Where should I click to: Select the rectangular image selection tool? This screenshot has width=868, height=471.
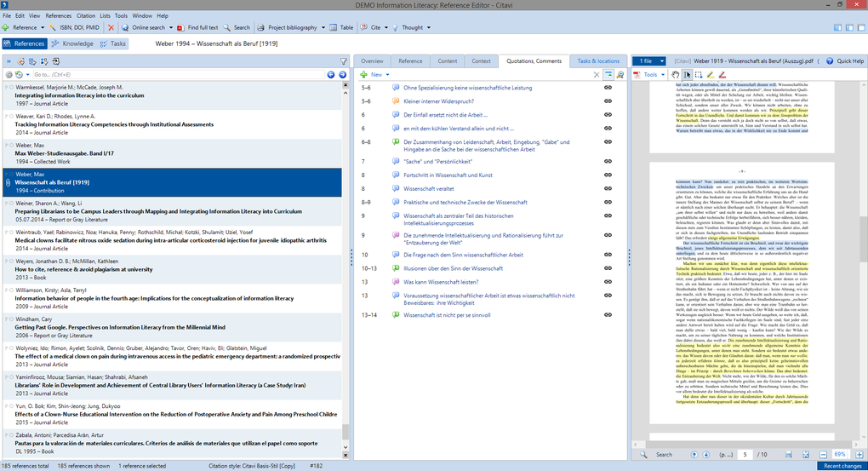pos(699,74)
